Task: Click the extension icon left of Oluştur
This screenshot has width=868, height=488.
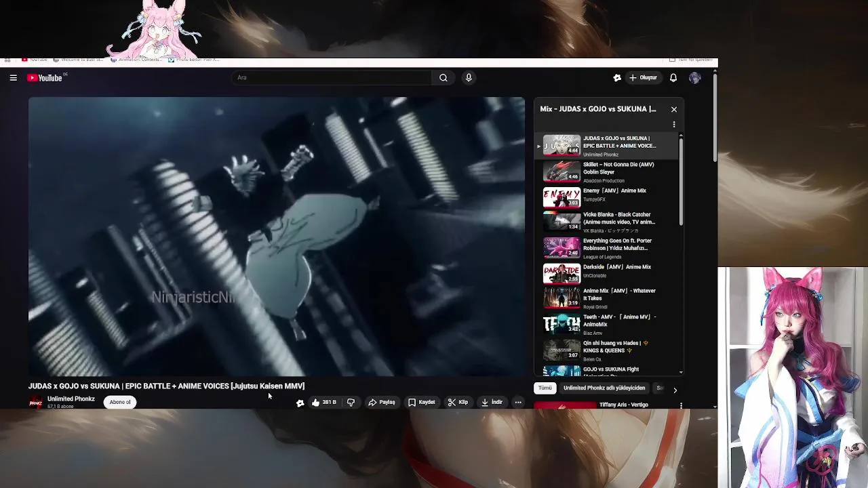Action: point(617,78)
